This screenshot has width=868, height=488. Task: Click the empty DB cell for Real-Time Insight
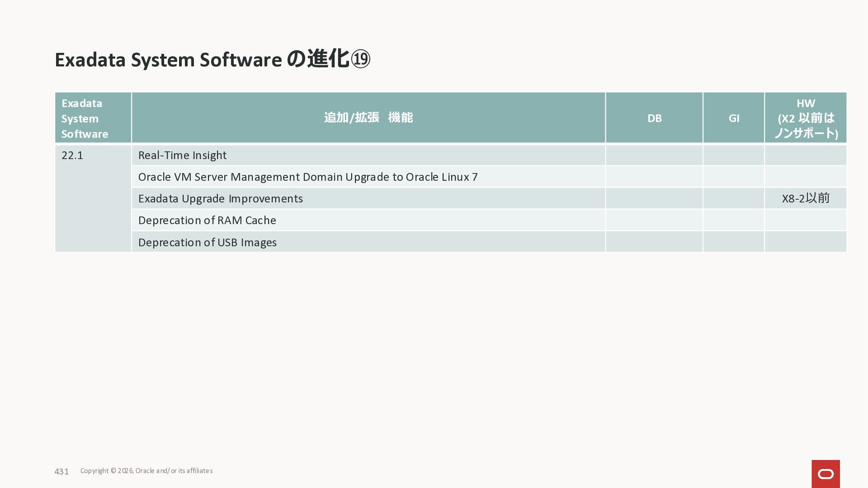pyautogui.click(x=654, y=155)
